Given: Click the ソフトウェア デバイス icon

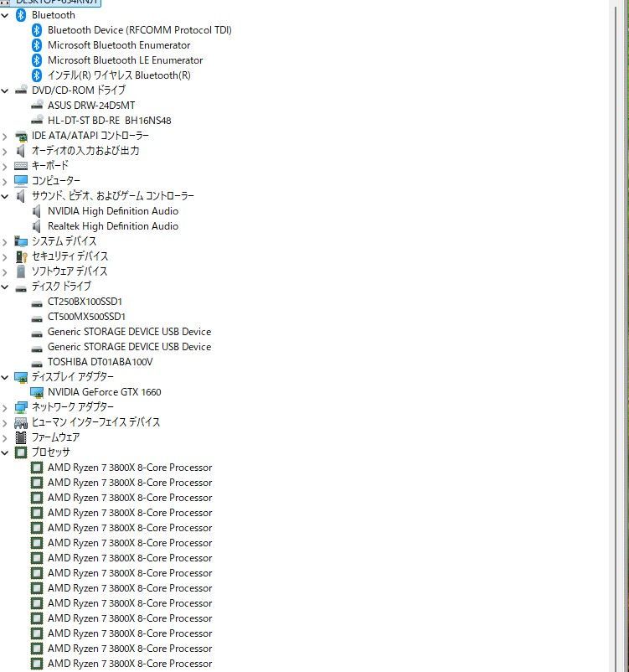Looking at the screenshot, I should point(21,271).
